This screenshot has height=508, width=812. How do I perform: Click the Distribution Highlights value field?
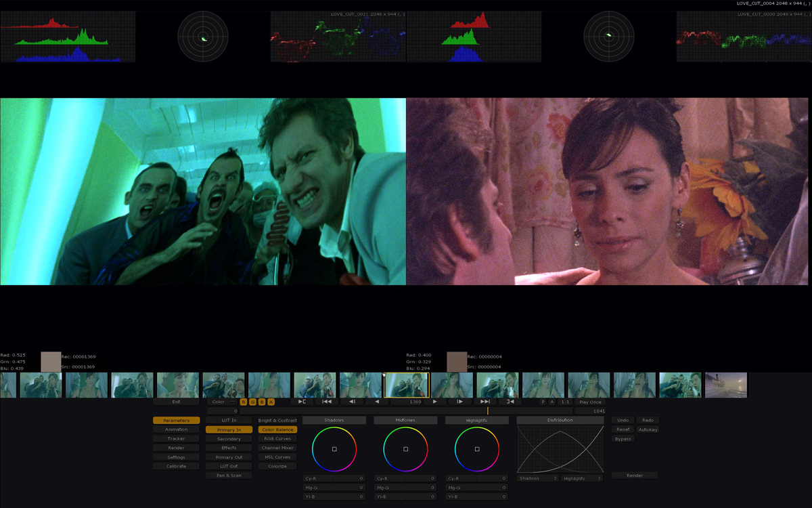[582, 478]
